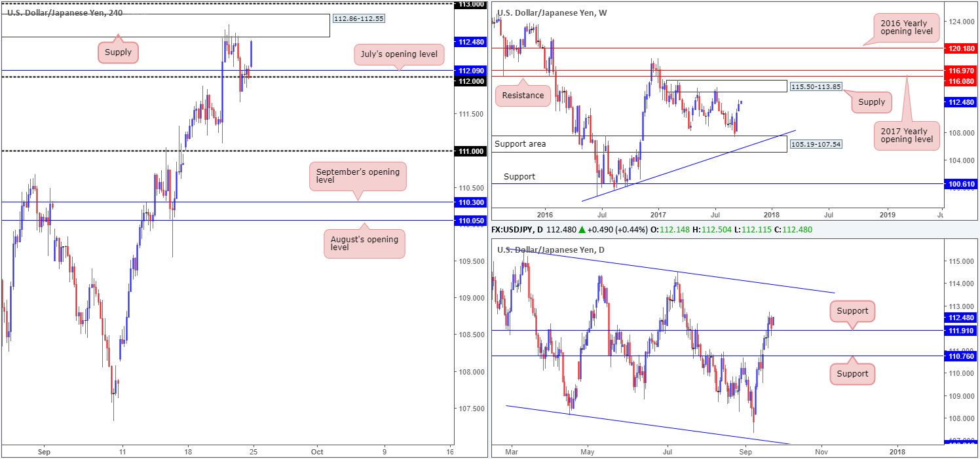The height and width of the screenshot is (459, 980).
Task: Click the 112.480 price label on weekly chart
Action: [x=960, y=101]
